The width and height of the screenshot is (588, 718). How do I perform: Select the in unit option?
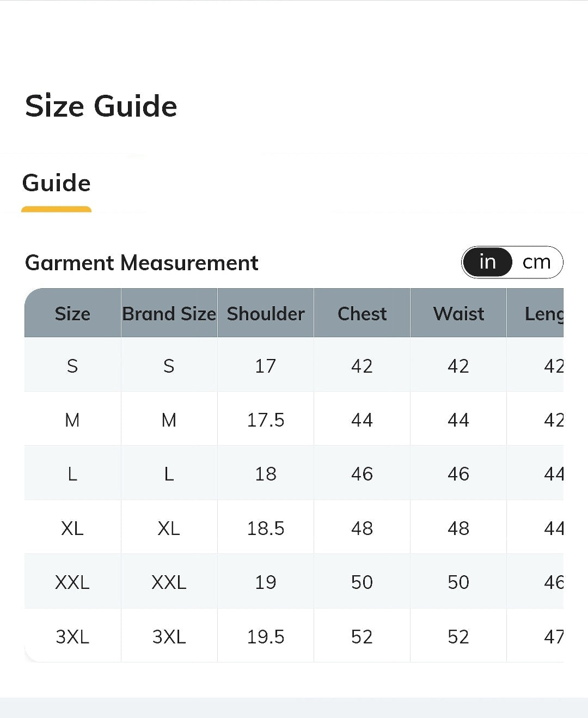(487, 262)
